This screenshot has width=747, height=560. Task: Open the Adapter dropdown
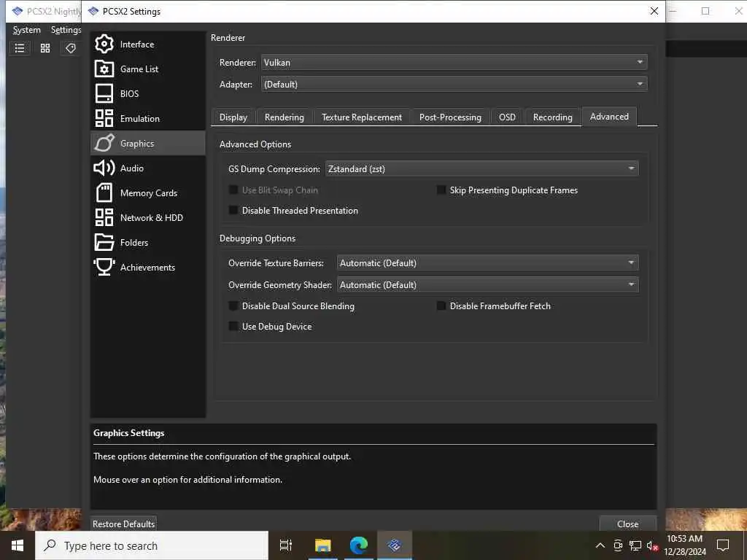[454, 85]
